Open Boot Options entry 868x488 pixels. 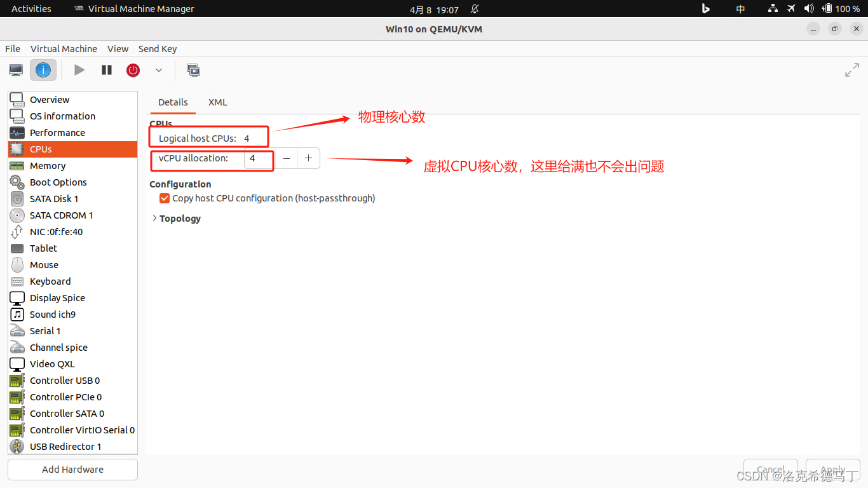72,182
